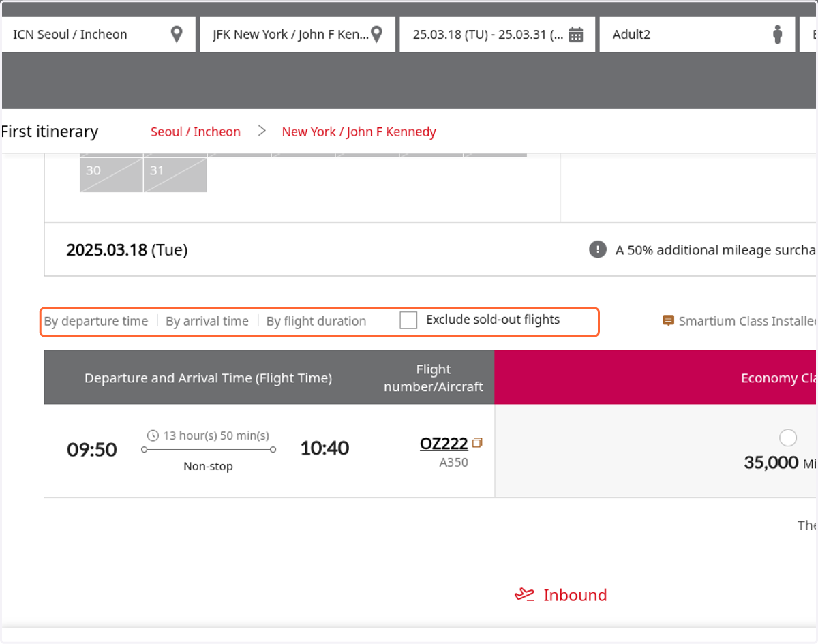Sort flights by departure time

coord(96,321)
